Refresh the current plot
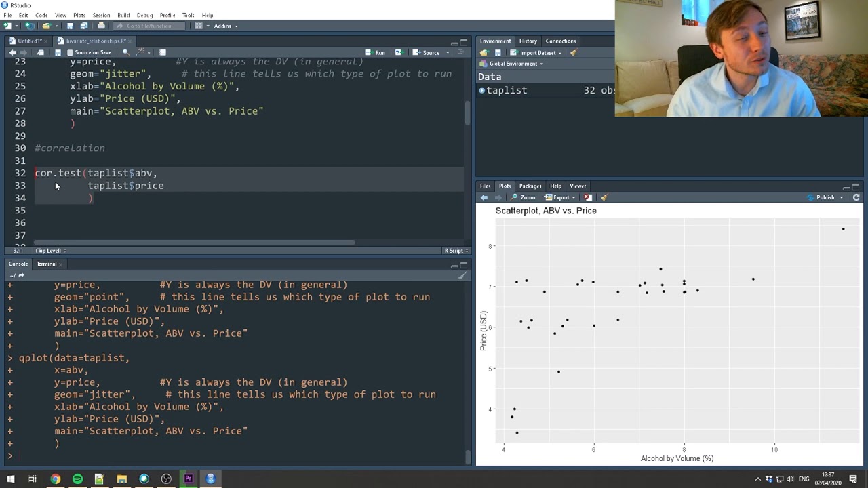 (x=856, y=197)
